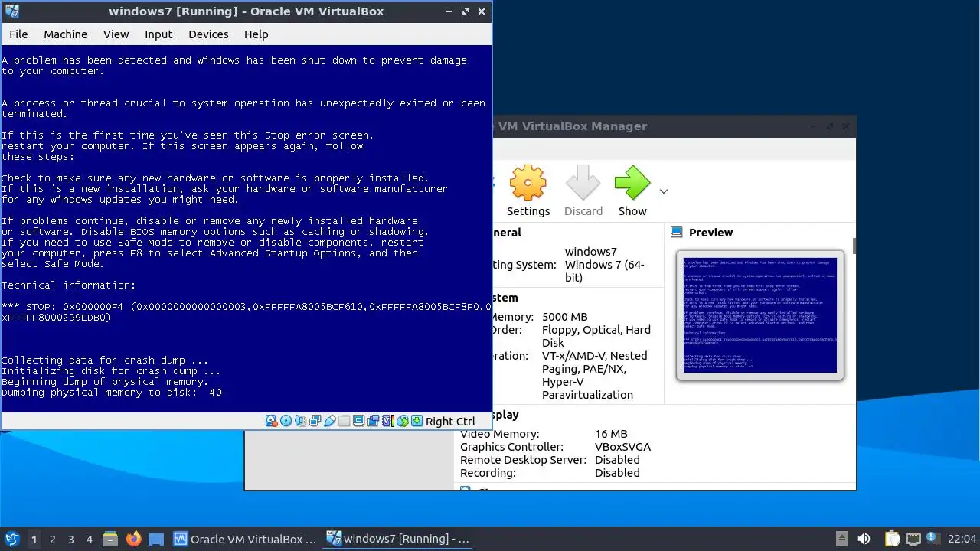The width and height of the screenshot is (980, 551).
Task: Switch to workspace 3
Action: (70, 539)
